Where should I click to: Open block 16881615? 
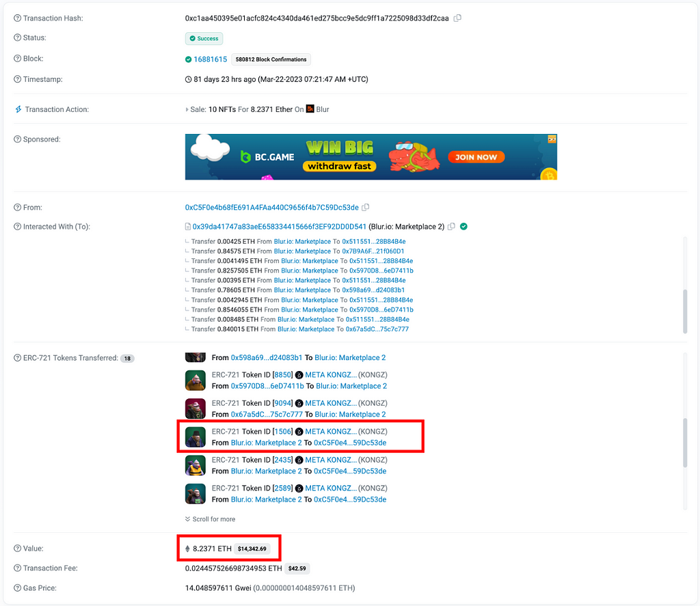coord(211,59)
